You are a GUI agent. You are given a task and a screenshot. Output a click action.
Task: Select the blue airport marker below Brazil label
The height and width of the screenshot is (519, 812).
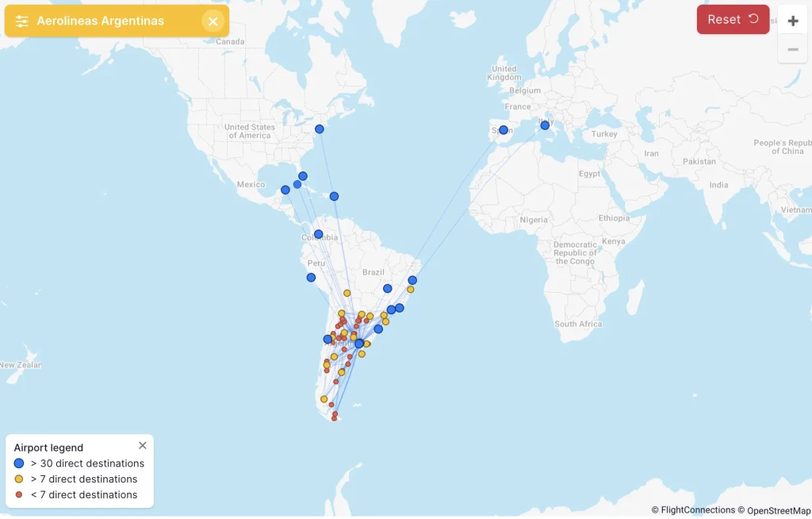click(x=387, y=289)
